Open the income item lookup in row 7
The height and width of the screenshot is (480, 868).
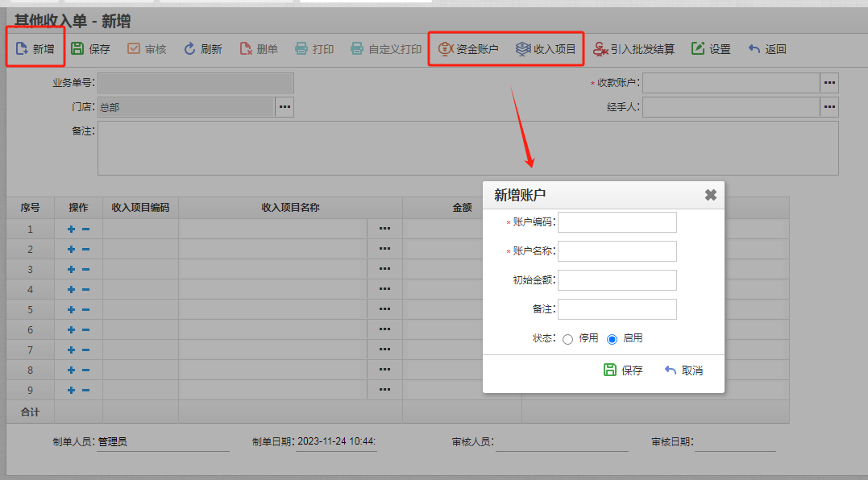pos(384,350)
